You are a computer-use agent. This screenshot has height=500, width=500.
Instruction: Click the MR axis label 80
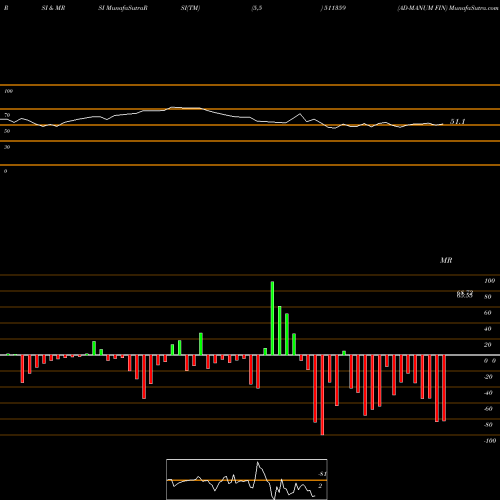[x=488, y=297]
